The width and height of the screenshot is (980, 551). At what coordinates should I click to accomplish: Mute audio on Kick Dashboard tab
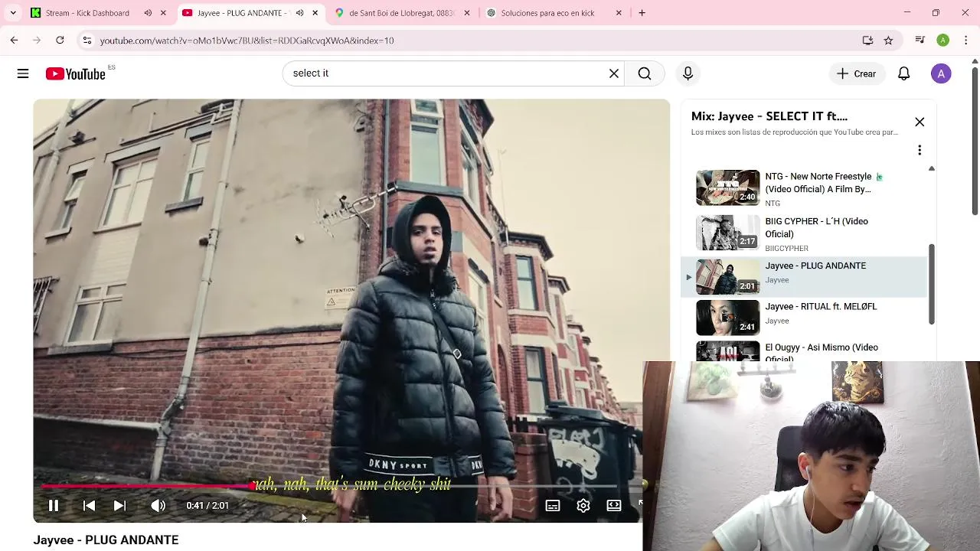tap(148, 13)
